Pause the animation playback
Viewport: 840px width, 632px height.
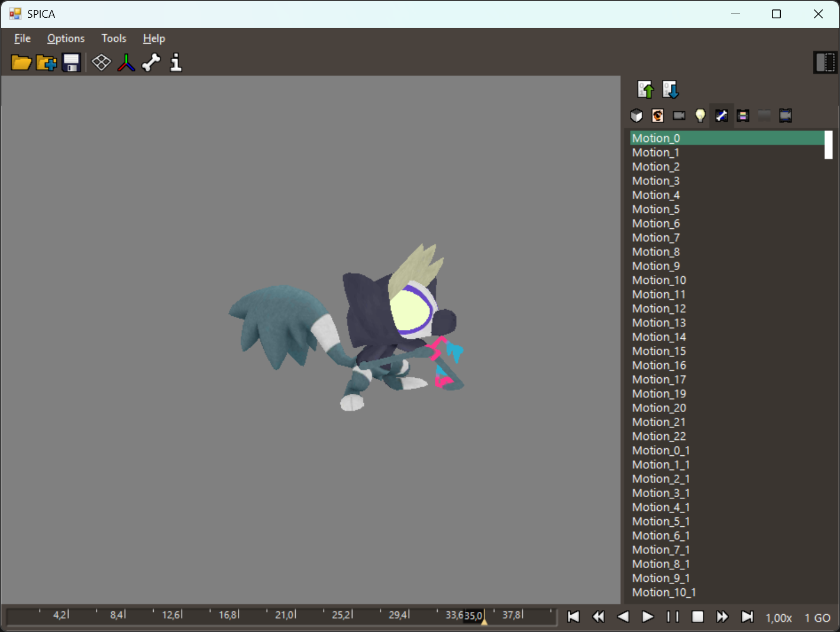point(673,617)
